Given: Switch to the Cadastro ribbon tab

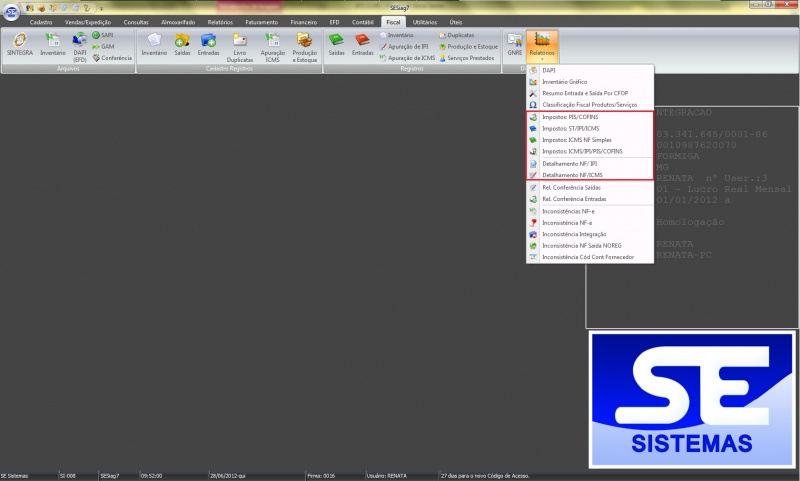Looking at the screenshot, I should click(x=41, y=21).
